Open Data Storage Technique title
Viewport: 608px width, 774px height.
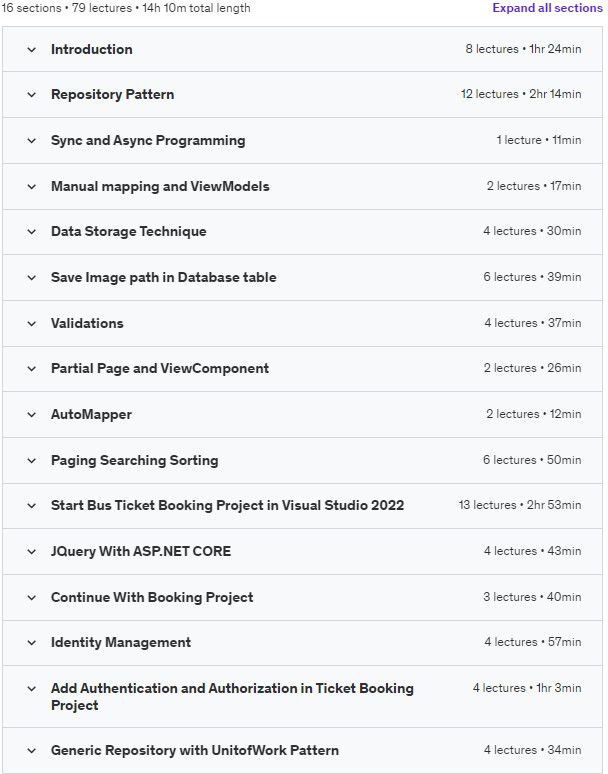(x=129, y=232)
